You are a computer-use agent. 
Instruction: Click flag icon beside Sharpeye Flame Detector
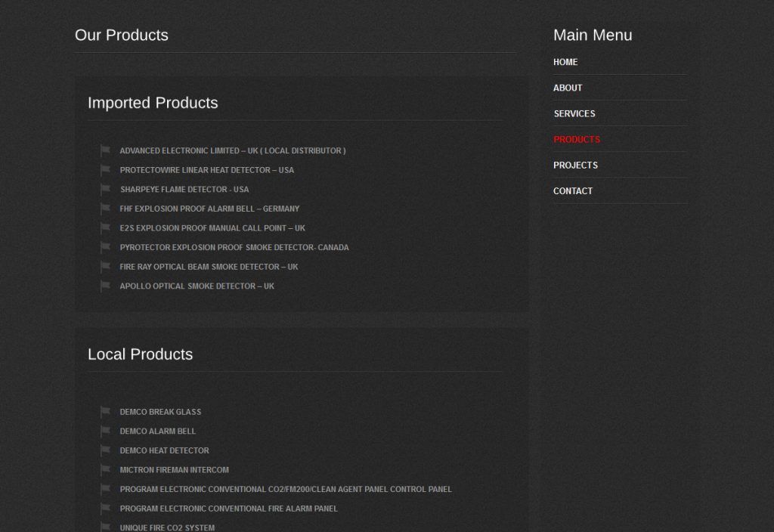pos(106,189)
